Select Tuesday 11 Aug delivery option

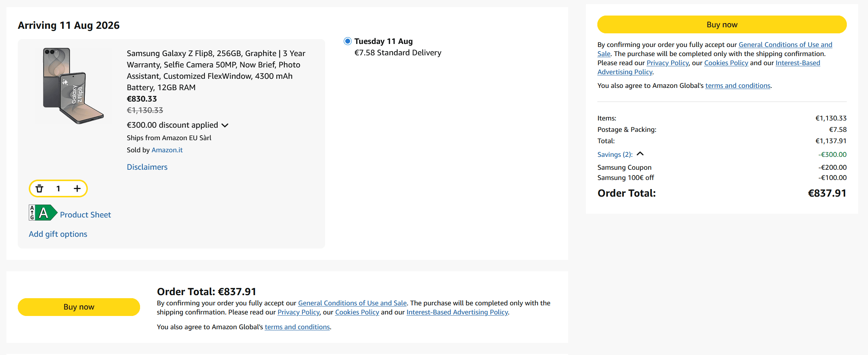348,41
